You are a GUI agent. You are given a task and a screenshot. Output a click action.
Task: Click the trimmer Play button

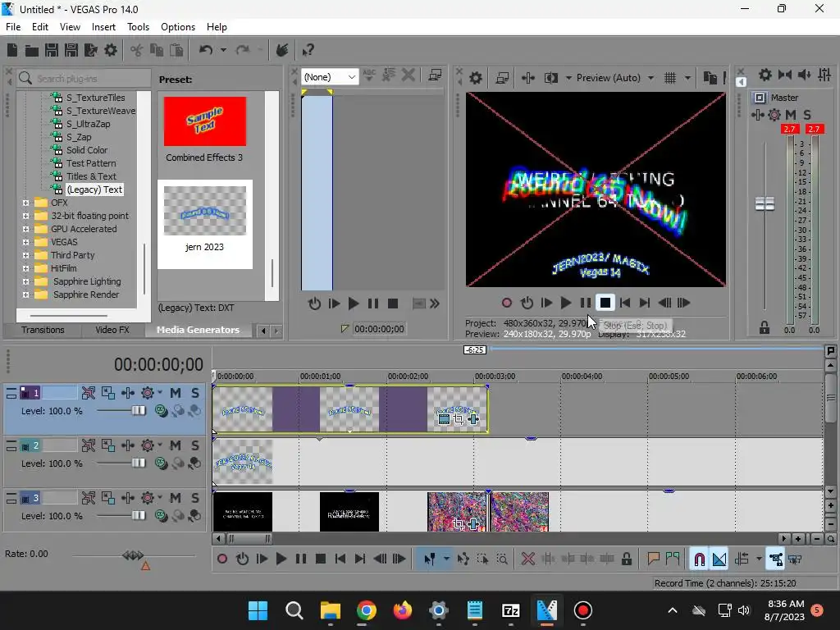coord(354,304)
